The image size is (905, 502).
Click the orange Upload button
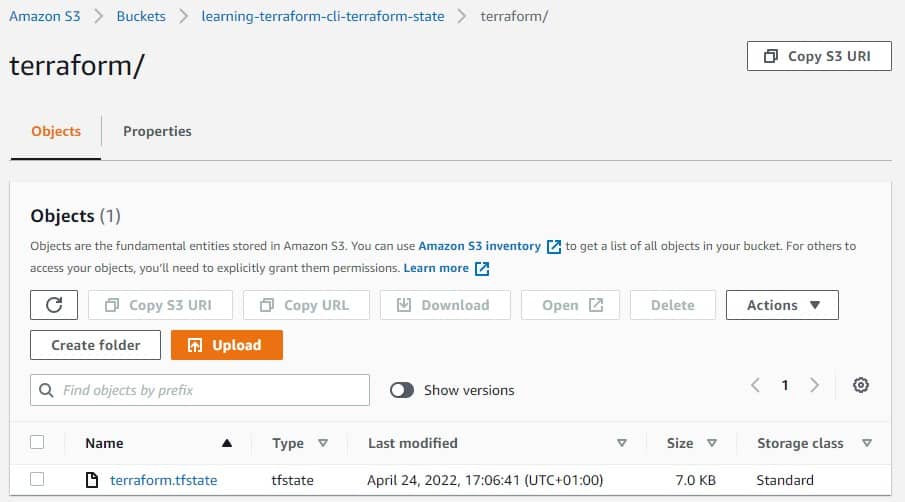(x=227, y=345)
